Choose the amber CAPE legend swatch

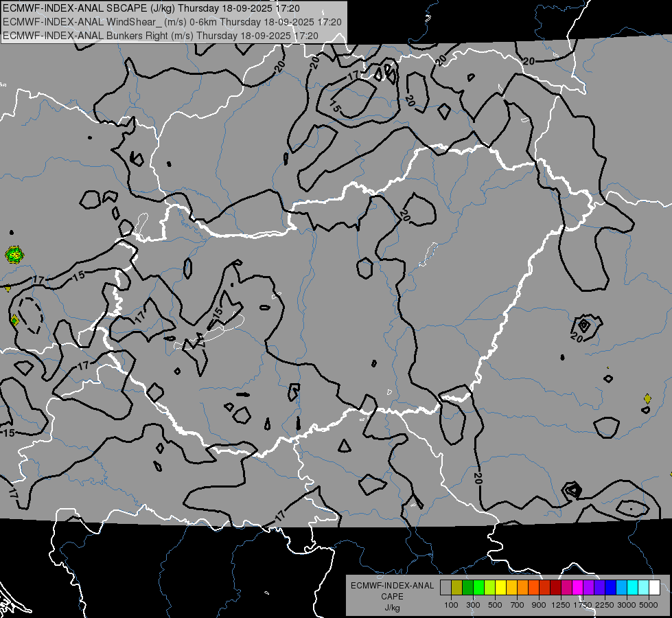click(511, 588)
